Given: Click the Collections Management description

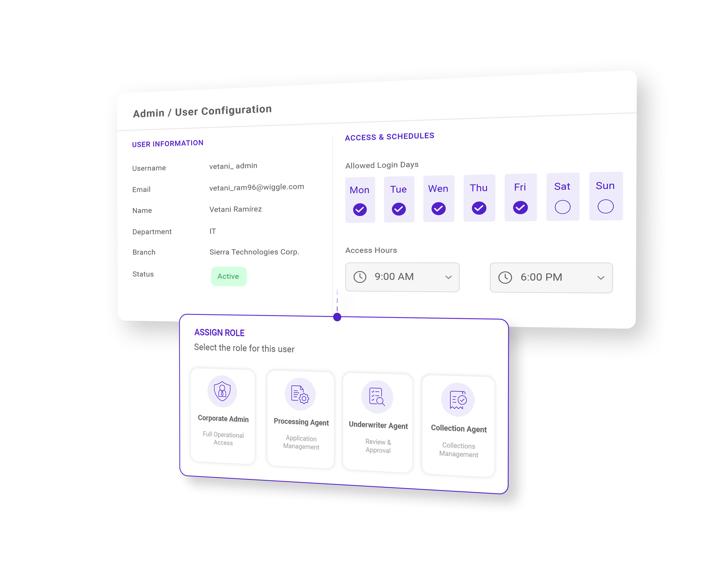Looking at the screenshot, I should click(459, 450).
